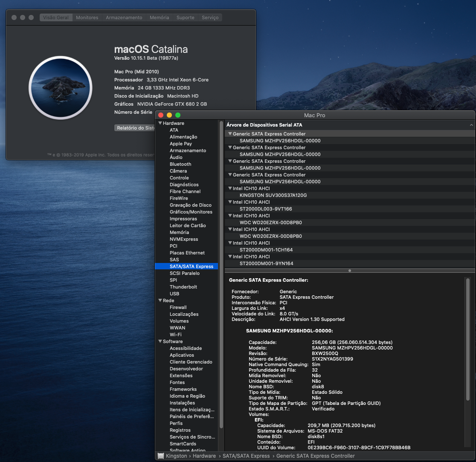Click NVIDIA GeForce GTX 680 2 GB text

pyautogui.click(x=172, y=104)
